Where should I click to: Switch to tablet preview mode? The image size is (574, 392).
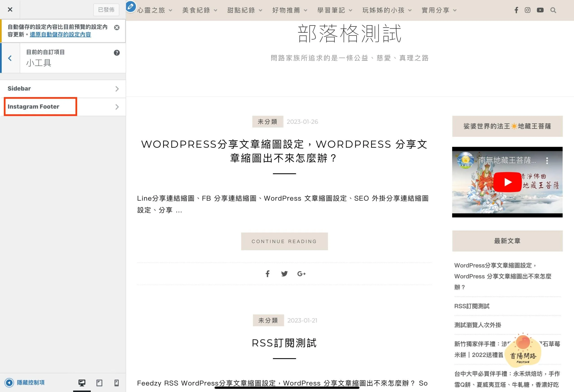point(99,383)
